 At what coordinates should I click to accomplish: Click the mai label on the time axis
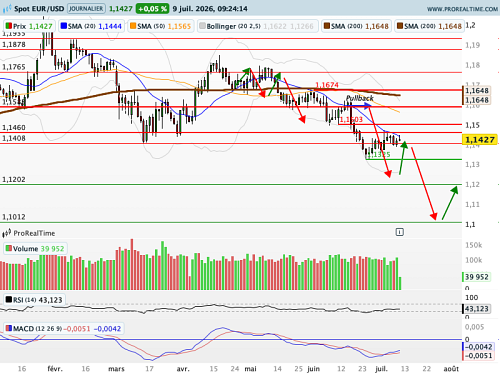[250, 369]
